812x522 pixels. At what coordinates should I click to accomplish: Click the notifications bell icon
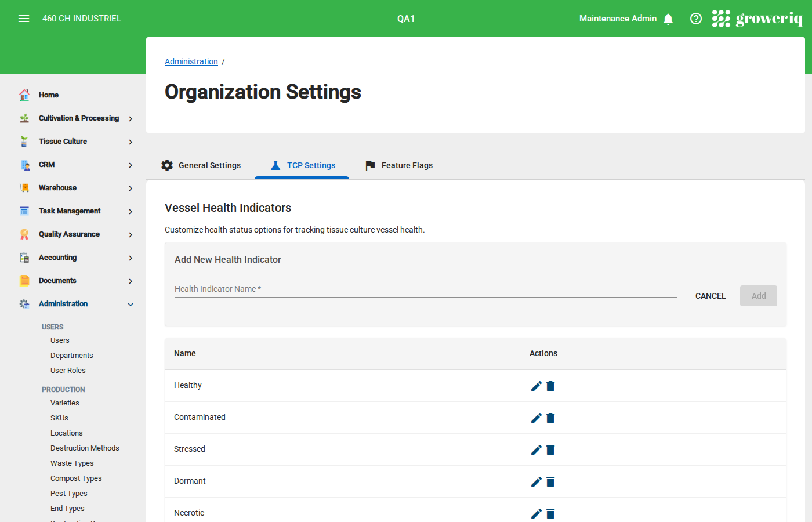(x=668, y=19)
